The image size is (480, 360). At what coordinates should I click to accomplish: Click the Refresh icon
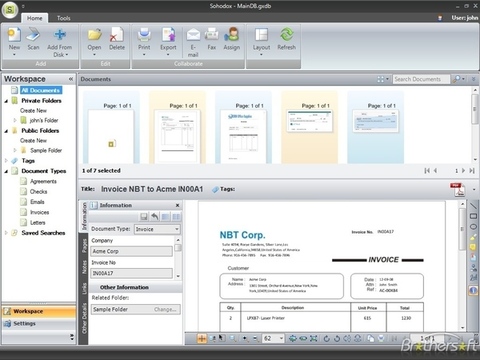[287, 35]
